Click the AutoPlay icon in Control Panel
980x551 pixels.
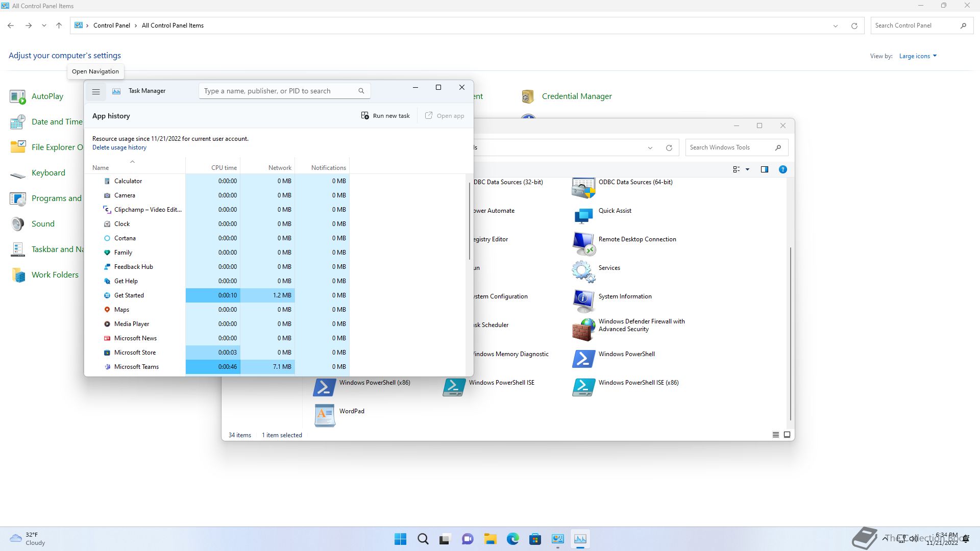point(18,96)
